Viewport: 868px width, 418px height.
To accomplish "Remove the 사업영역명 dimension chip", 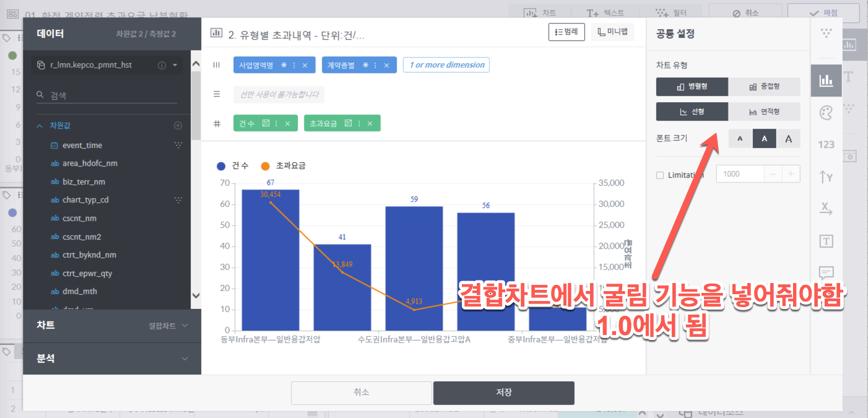I will pyautogui.click(x=305, y=65).
